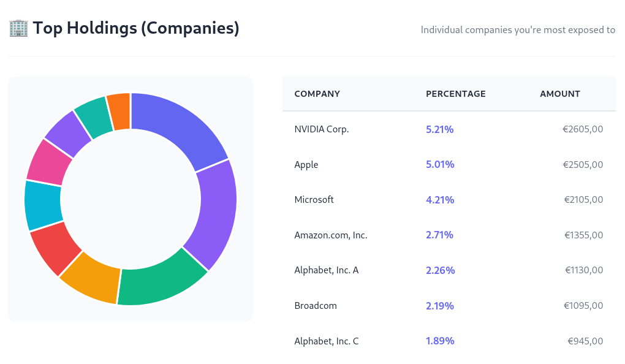Image resolution: width=625 pixels, height=364 pixels.
Task: Select Broadcom's 2.19% value
Action: (440, 305)
